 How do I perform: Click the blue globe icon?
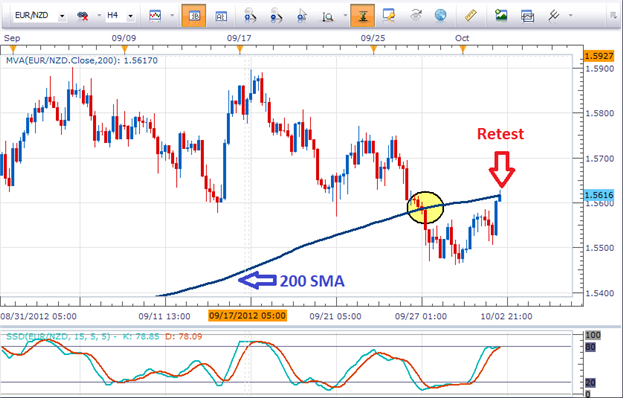440,15
